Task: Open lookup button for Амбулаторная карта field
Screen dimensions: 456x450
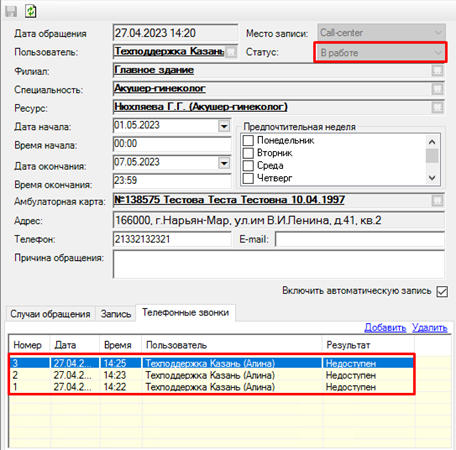Action: point(437,200)
